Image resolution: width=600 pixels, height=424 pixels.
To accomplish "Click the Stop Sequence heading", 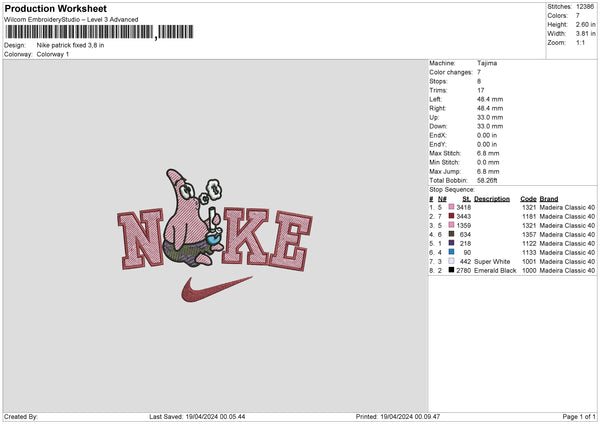I will [452, 190].
